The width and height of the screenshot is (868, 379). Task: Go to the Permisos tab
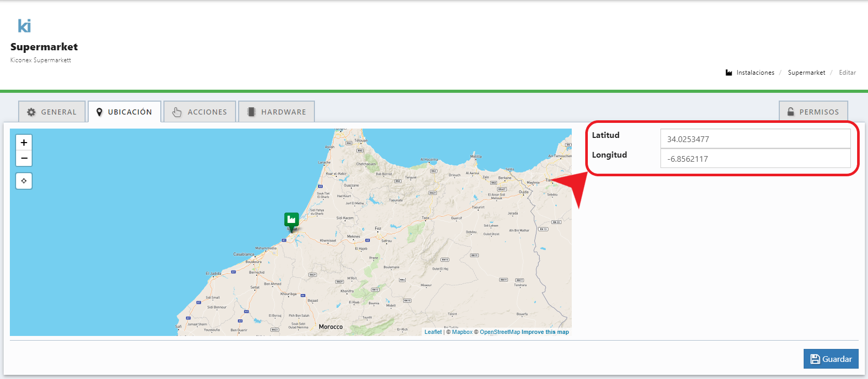(x=813, y=112)
